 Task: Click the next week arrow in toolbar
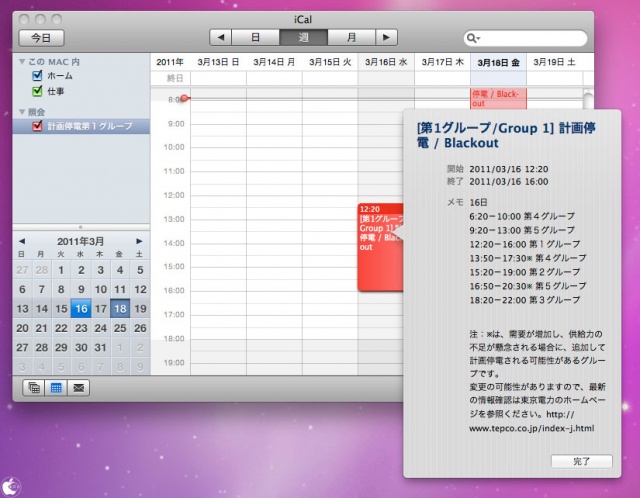(386, 37)
